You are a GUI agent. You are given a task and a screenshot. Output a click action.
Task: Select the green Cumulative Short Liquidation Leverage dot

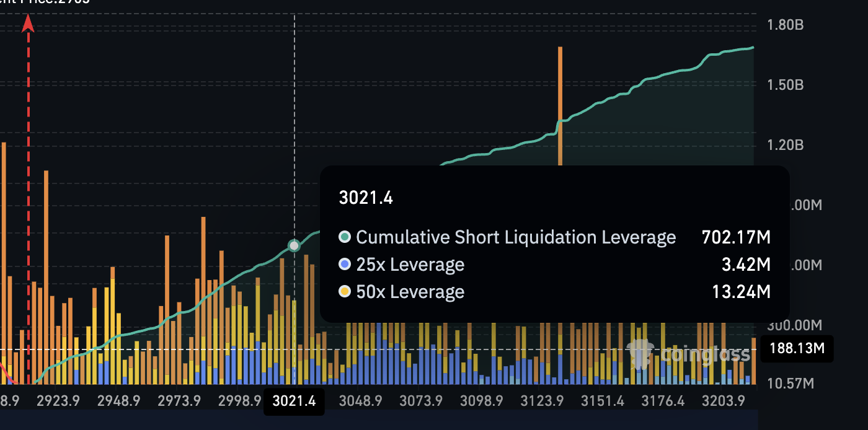[345, 237]
